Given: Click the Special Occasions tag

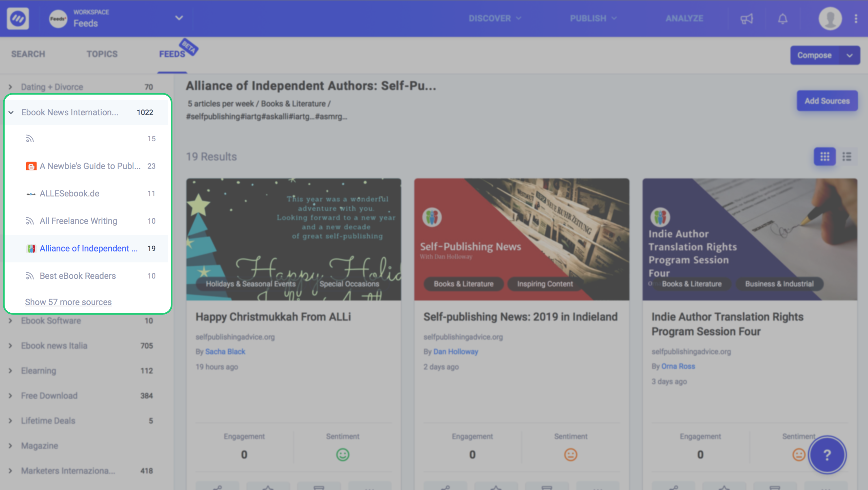Looking at the screenshot, I should (349, 284).
